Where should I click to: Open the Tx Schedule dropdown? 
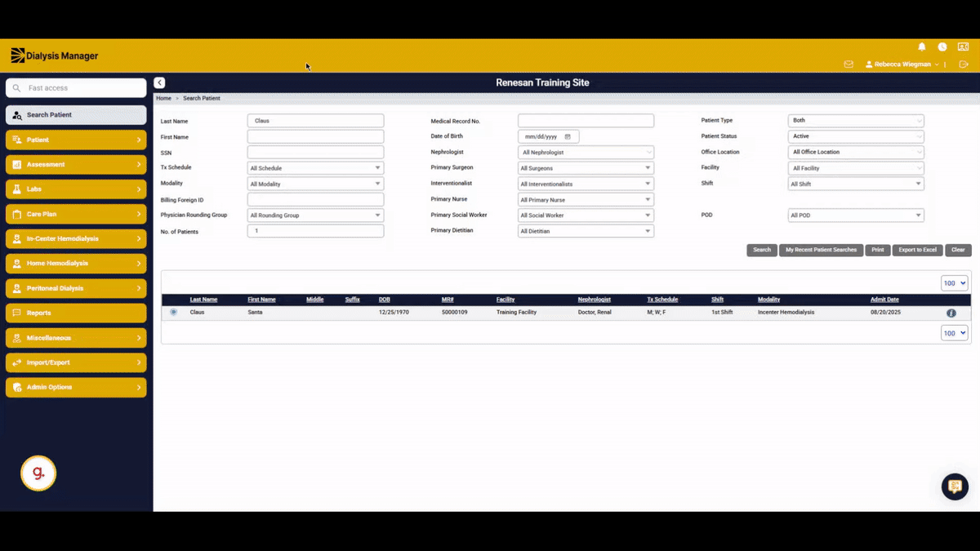pos(315,168)
